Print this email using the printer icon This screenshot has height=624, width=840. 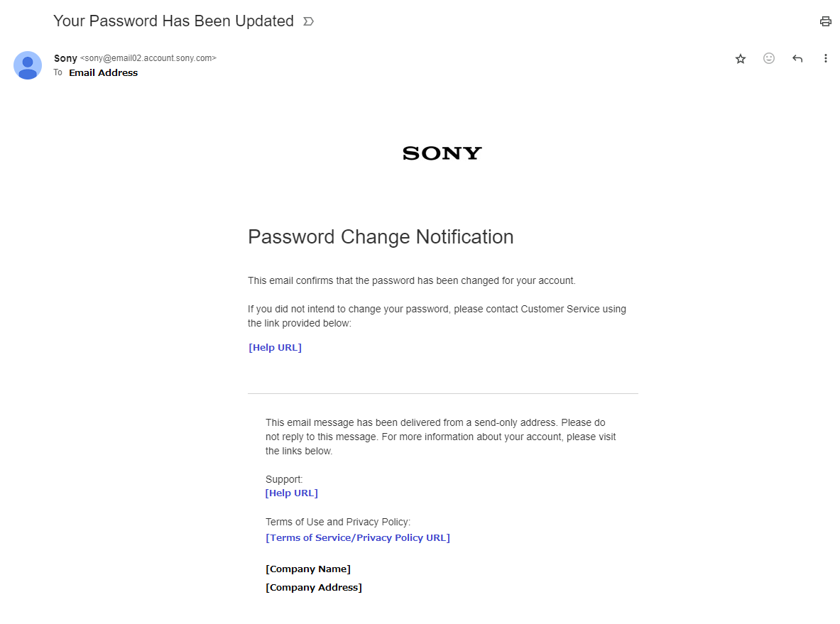(x=825, y=21)
